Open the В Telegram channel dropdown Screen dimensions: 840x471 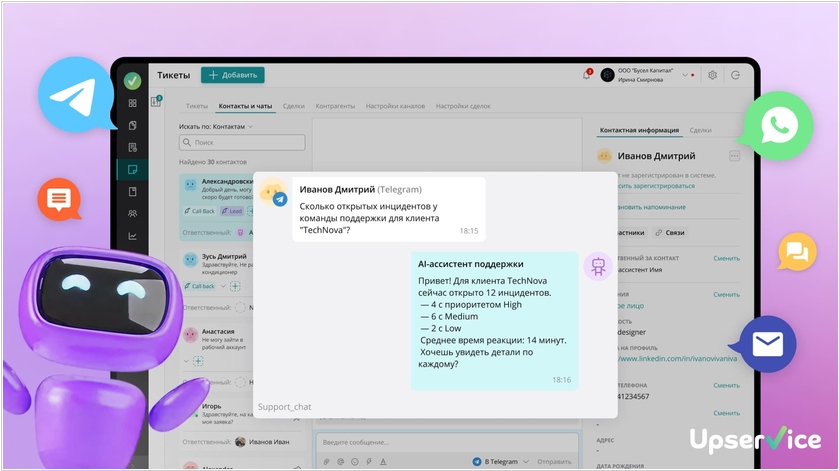pos(500,461)
